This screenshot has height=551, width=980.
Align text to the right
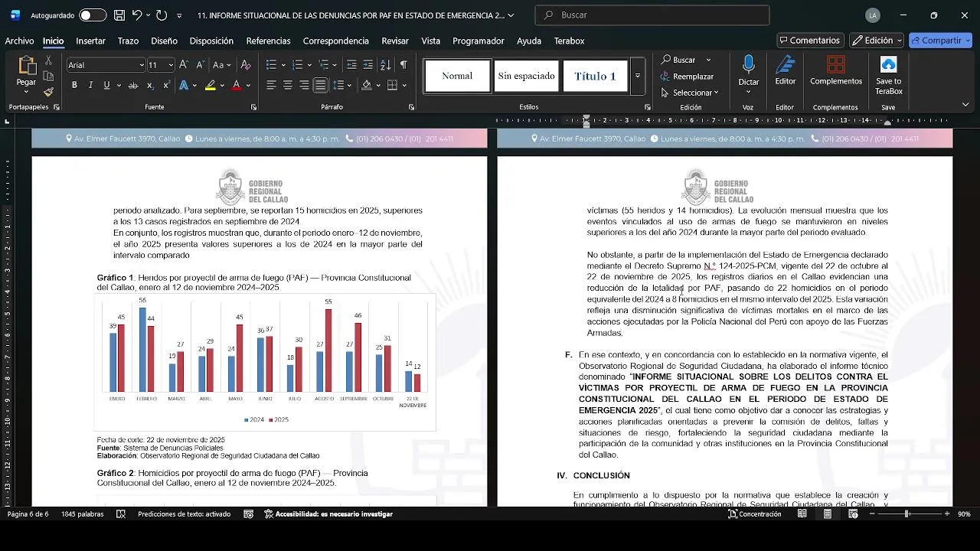click(304, 85)
